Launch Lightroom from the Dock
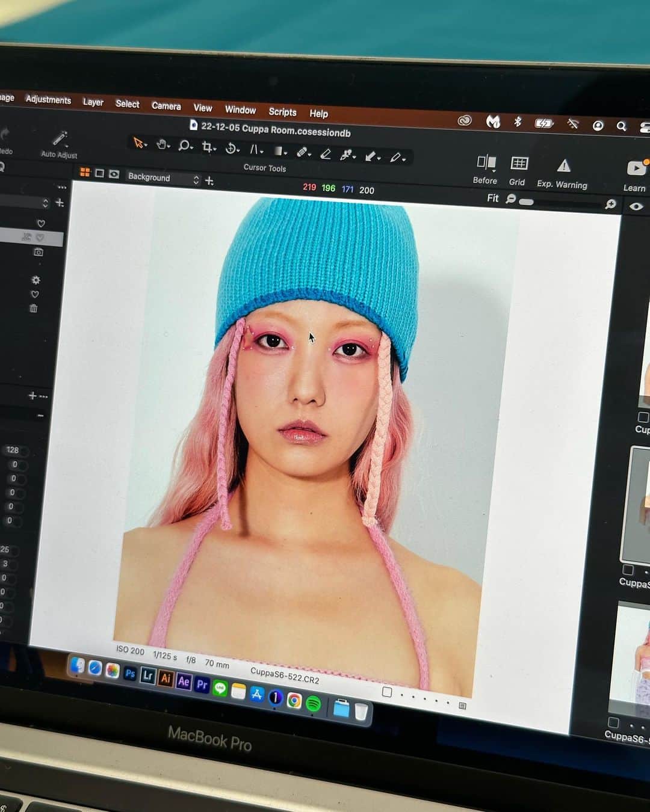This screenshot has width=650, height=812. coord(147,675)
